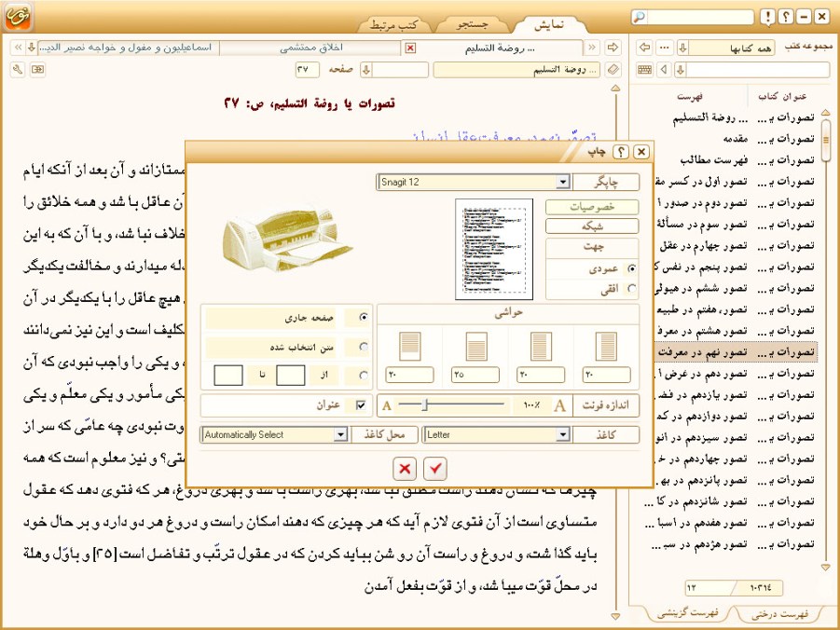
Task: Switch to the جستجو tab
Action: (x=472, y=24)
